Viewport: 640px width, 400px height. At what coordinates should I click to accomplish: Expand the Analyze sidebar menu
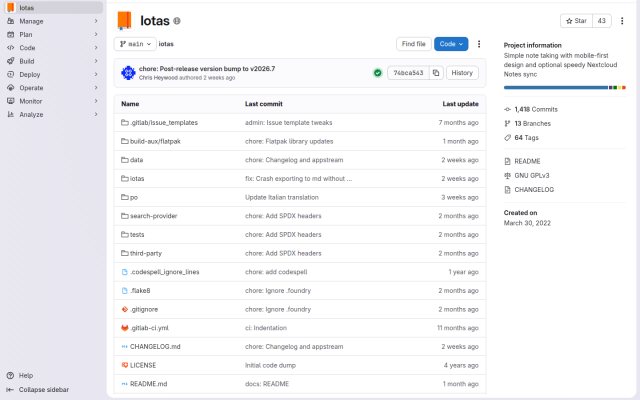pos(53,115)
